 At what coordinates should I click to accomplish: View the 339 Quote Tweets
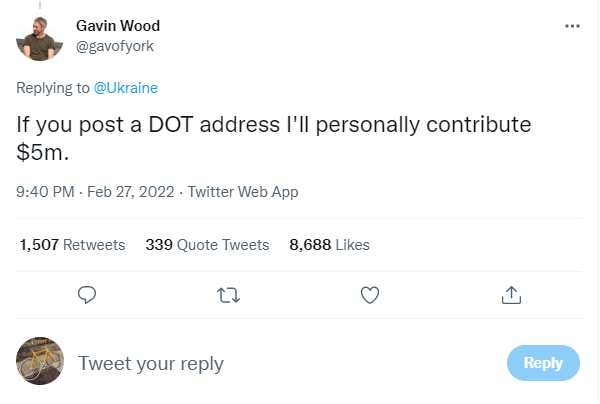207,244
